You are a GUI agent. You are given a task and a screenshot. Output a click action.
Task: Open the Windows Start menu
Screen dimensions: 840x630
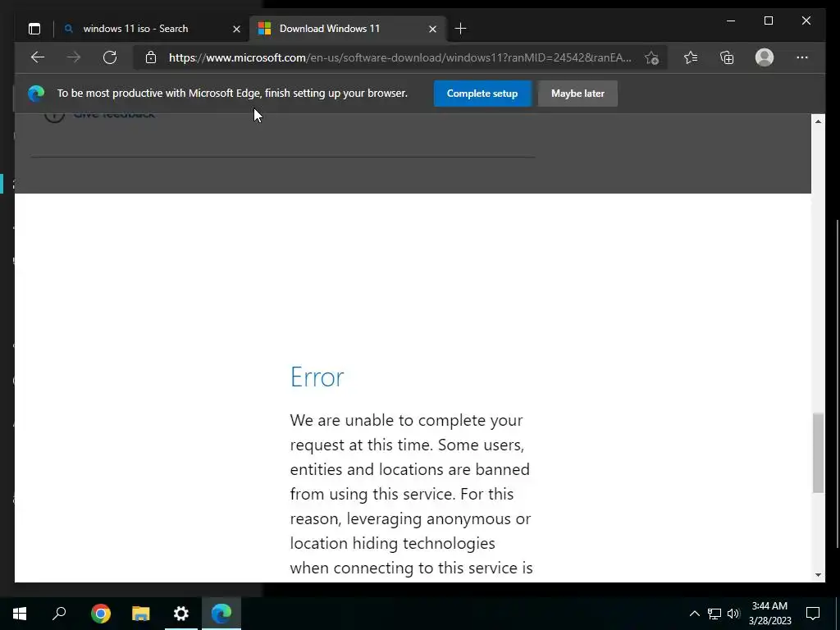click(20, 614)
